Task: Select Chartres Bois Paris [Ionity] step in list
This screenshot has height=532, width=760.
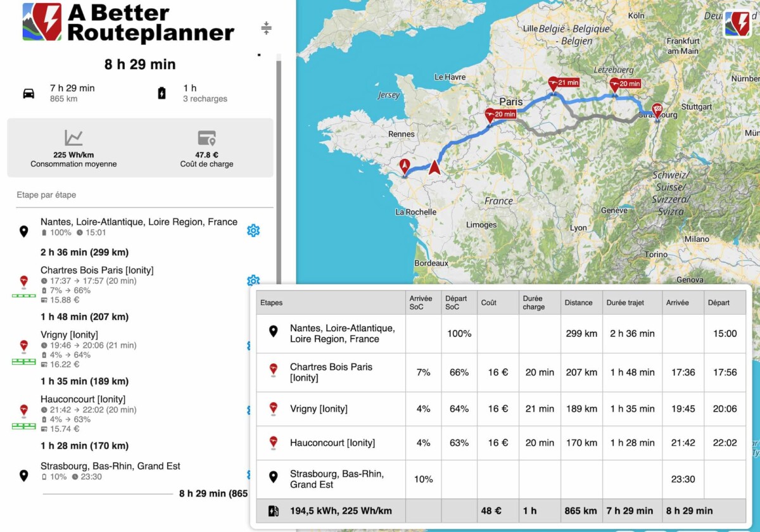Action: pyautogui.click(x=97, y=270)
